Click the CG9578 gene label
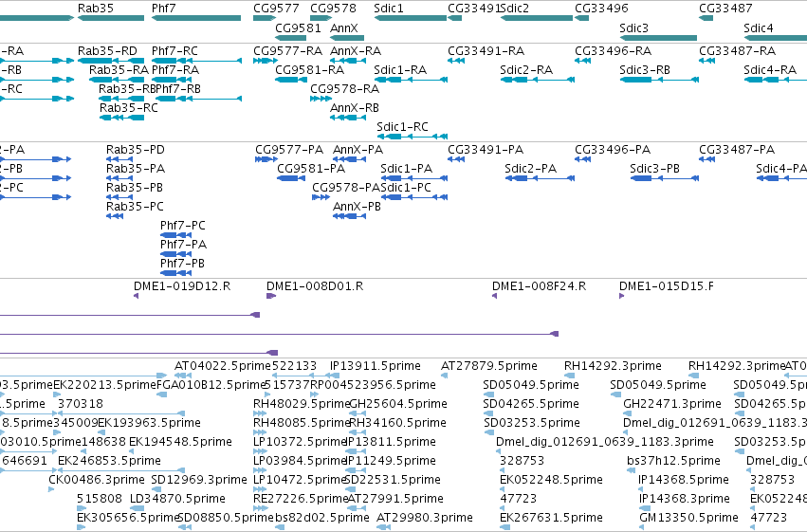This screenshot has height=532, width=807. coord(334,9)
